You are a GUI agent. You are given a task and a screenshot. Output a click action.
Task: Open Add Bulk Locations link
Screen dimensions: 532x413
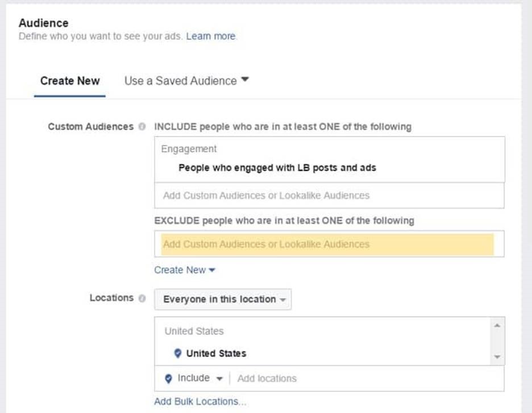coord(200,402)
